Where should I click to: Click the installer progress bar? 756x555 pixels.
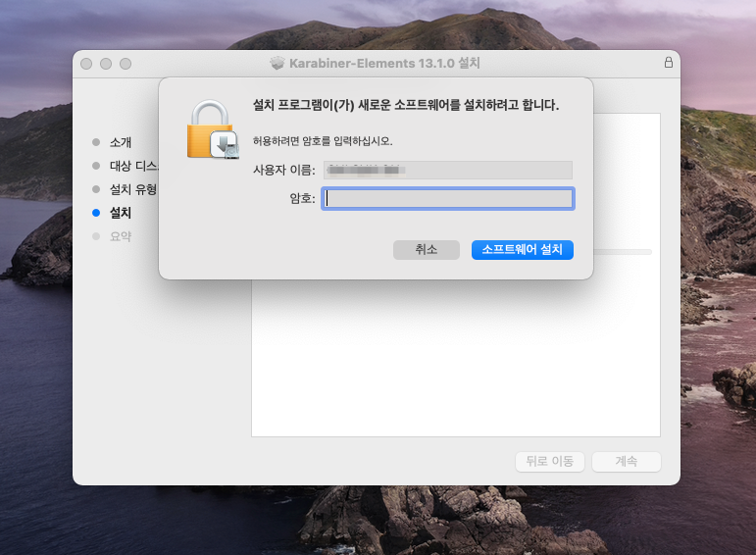623,252
